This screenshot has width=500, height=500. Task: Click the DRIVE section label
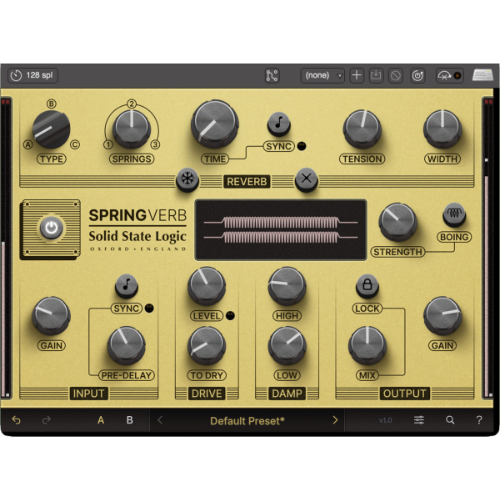pos(207,393)
